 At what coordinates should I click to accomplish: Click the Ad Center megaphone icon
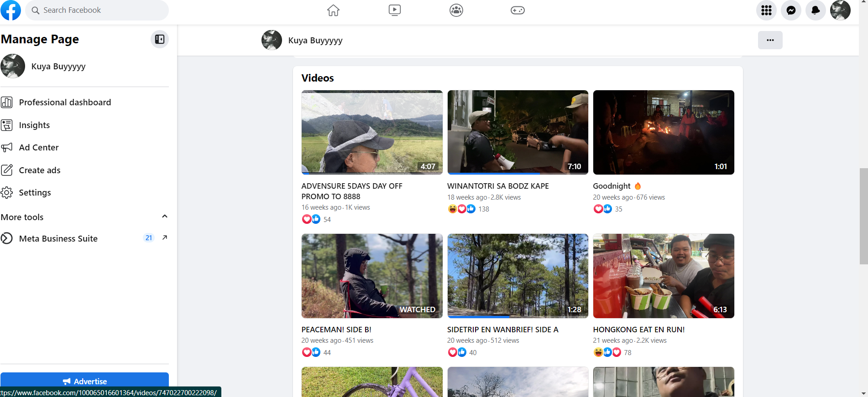coord(7,148)
